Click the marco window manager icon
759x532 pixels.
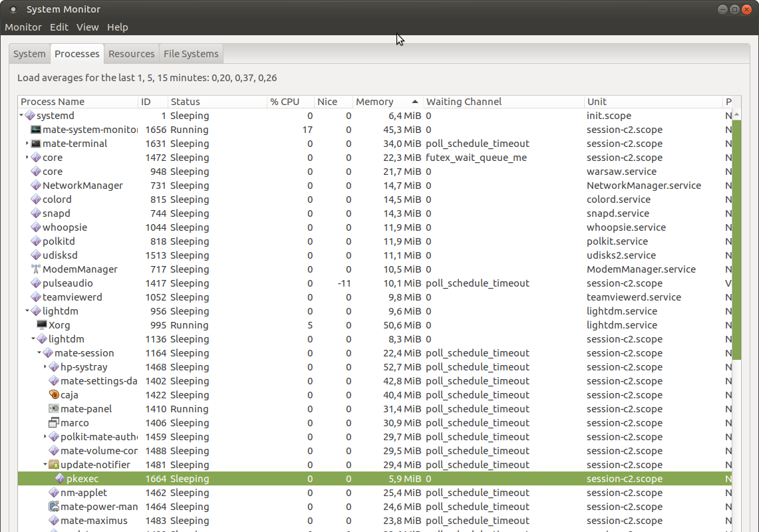tap(54, 423)
